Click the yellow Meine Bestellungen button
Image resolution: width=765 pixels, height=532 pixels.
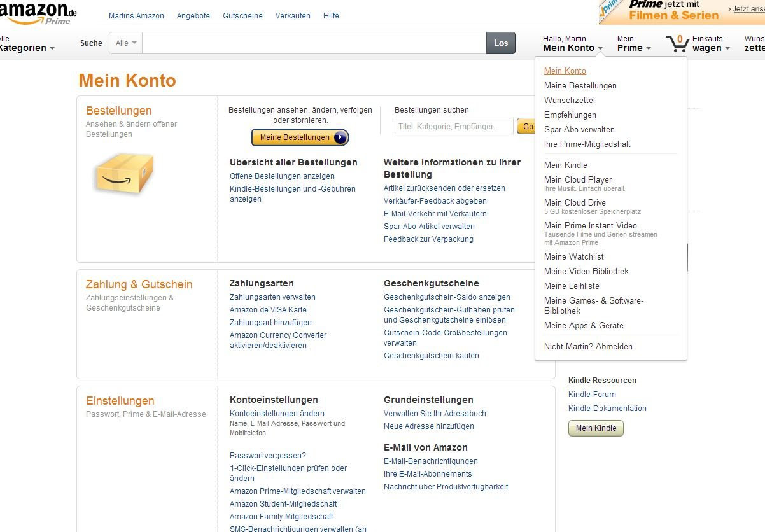tap(300, 137)
